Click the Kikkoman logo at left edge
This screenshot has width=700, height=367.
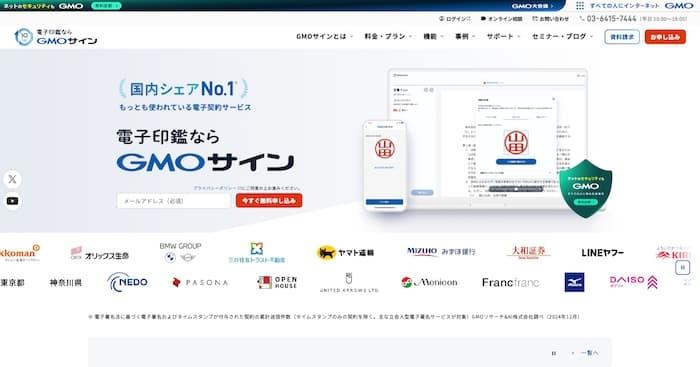[20, 253]
